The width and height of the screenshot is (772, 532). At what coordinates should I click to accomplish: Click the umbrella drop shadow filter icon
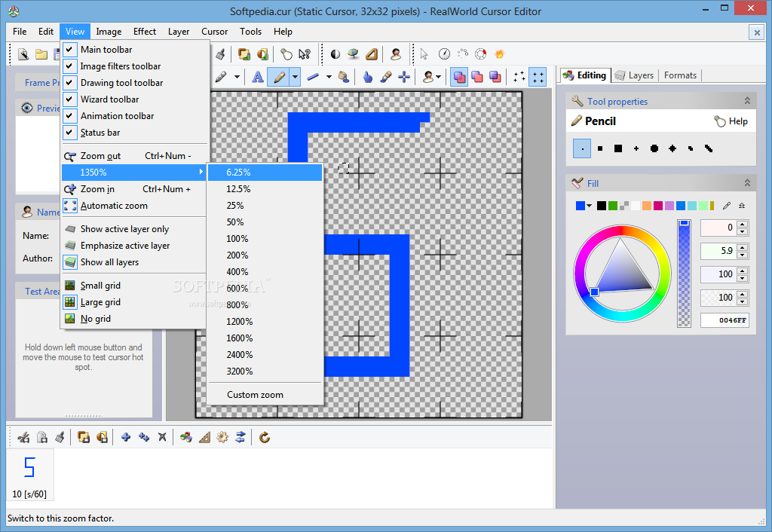tap(353, 54)
